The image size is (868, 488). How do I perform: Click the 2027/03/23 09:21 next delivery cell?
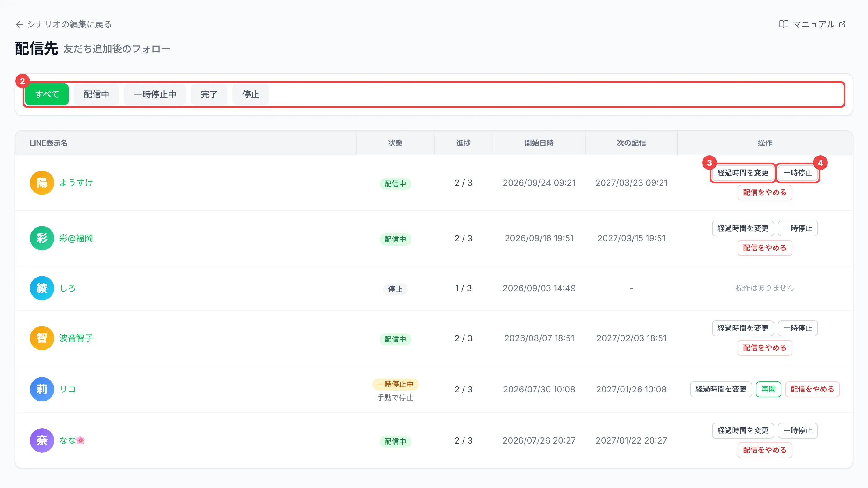pyautogui.click(x=631, y=182)
